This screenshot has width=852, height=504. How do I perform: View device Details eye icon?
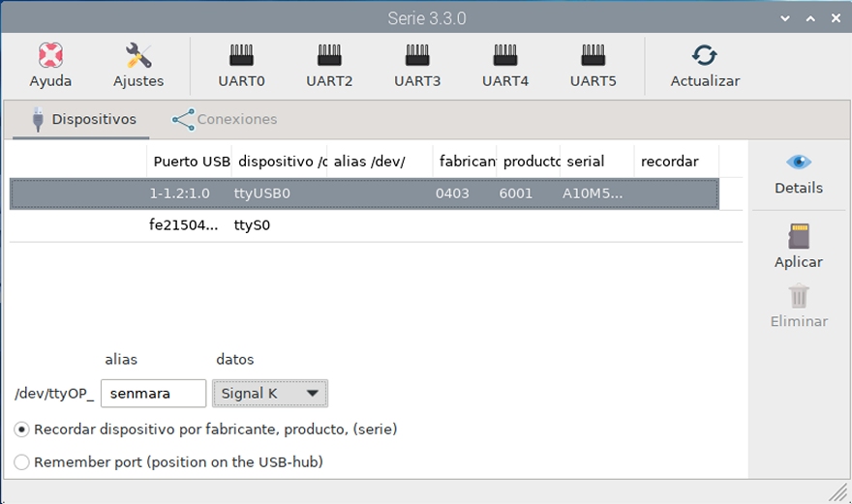[799, 162]
